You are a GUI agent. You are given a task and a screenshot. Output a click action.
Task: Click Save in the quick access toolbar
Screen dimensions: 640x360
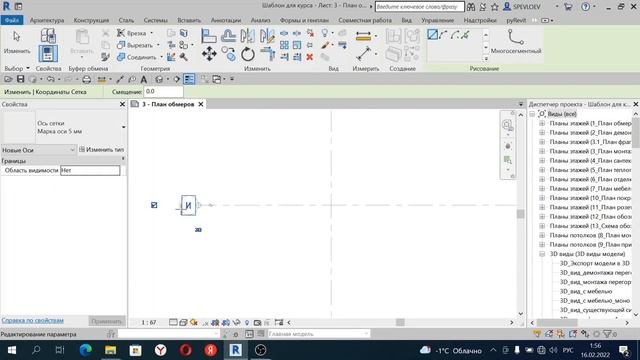coord(20,79)
